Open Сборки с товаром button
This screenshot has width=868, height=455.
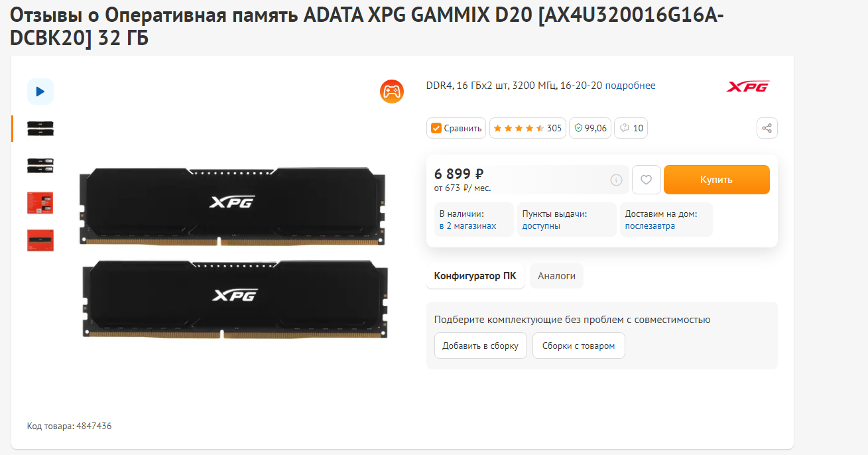point(579,346)
